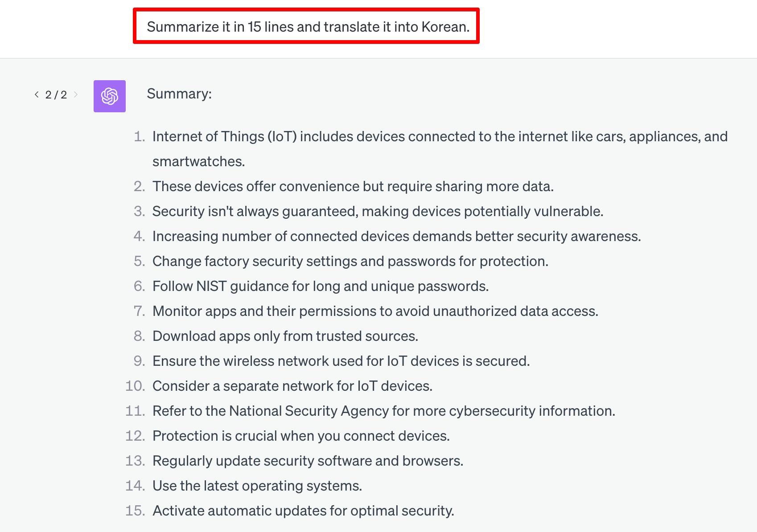Click the 'Change factory security settings' line
The width and height of the screenshot is (757, 532).
pos(350,261)
